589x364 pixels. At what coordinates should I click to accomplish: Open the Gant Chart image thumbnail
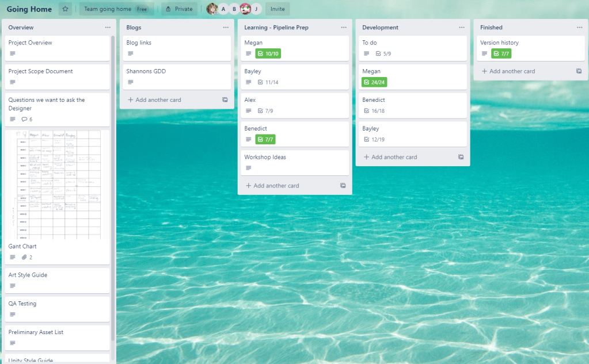point(57,184)
